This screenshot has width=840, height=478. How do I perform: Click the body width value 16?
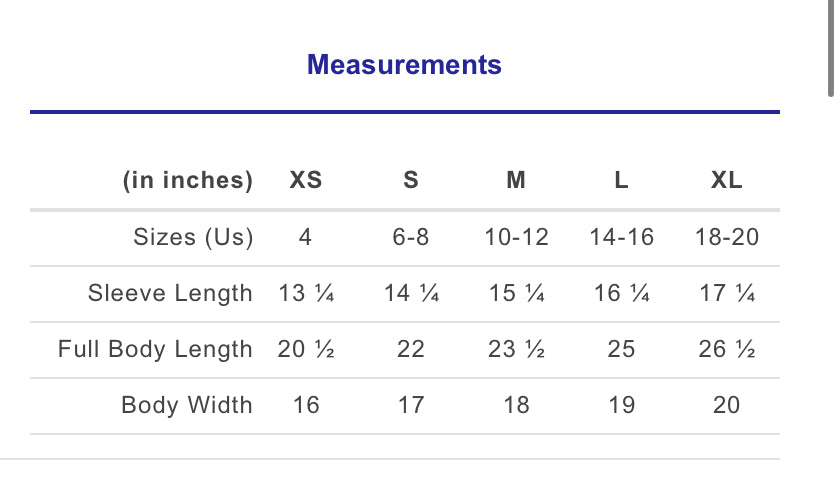tap(306, 406)
